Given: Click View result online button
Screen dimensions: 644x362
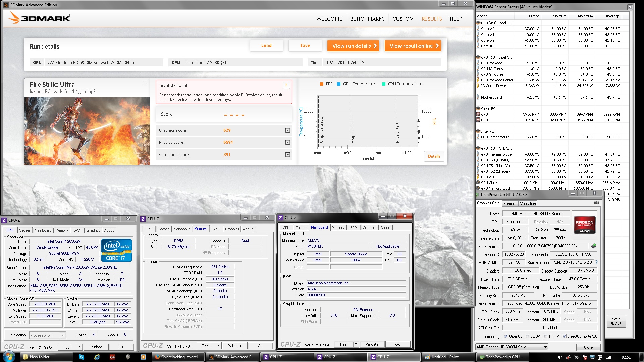Looking at the screenshot, I should [413, 46].
